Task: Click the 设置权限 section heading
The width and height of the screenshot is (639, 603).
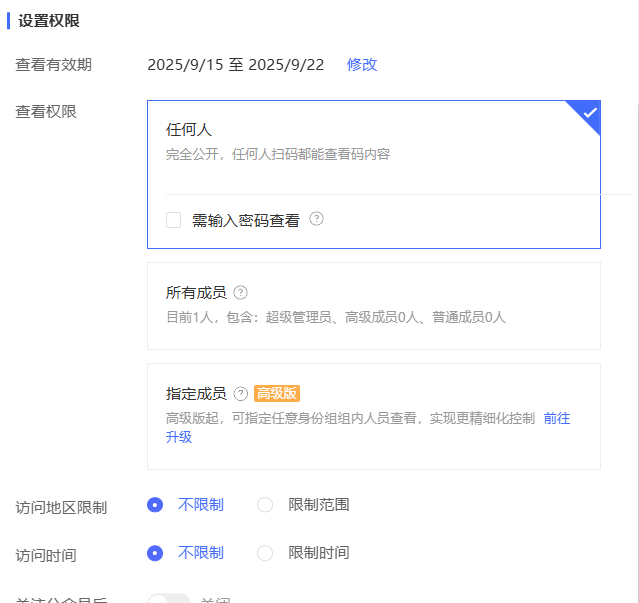Action: (x=49, y=21)
